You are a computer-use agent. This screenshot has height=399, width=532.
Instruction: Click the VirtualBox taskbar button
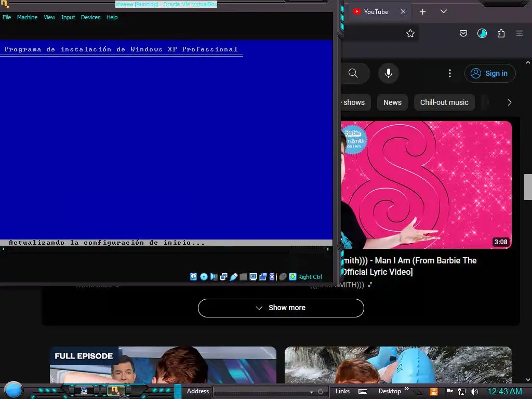(x=116, y=391)
